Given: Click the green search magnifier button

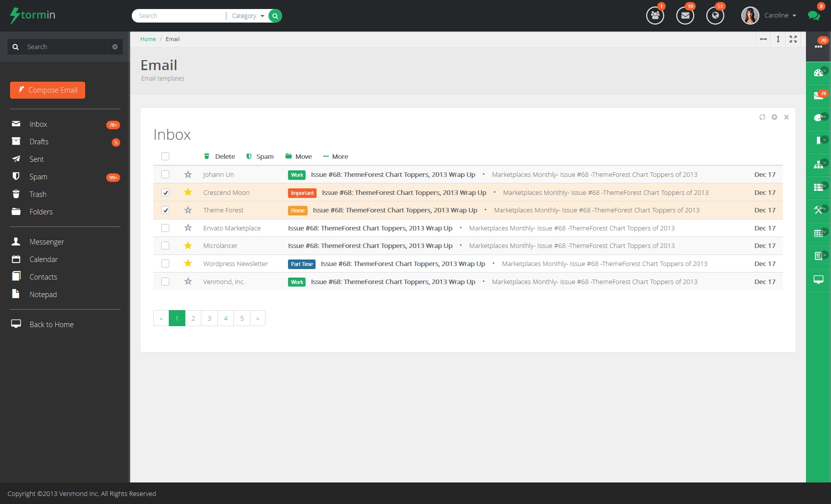Looking at the screenshot, I should pos(275,16).
